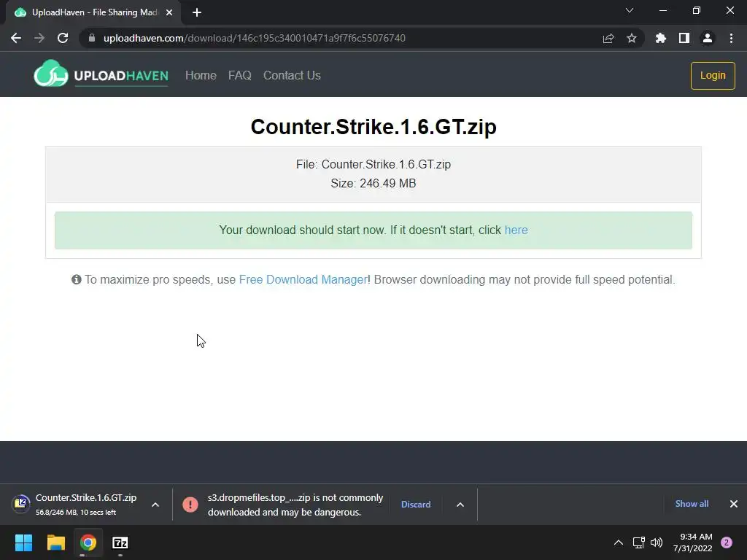Click the red danger warning icon
The height and width of the screenshot is (560, 747).
(190, 505)
